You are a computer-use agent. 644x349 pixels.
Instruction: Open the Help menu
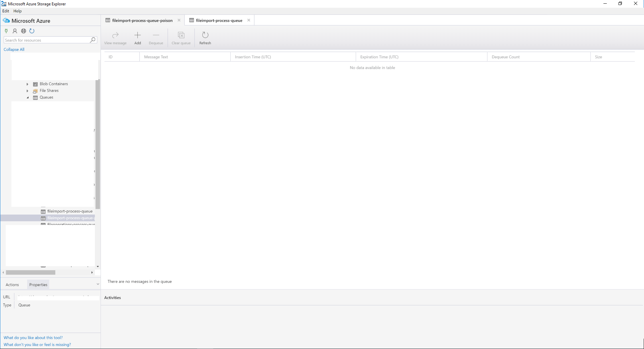coord(17,11)
